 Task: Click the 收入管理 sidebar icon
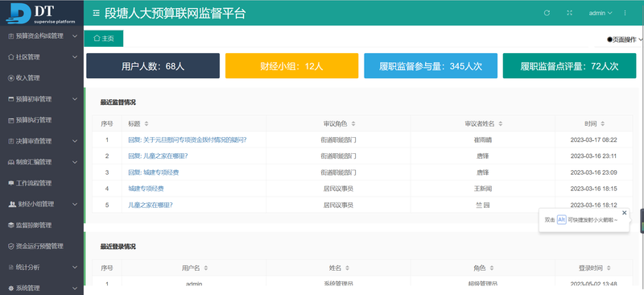(11, 77)
